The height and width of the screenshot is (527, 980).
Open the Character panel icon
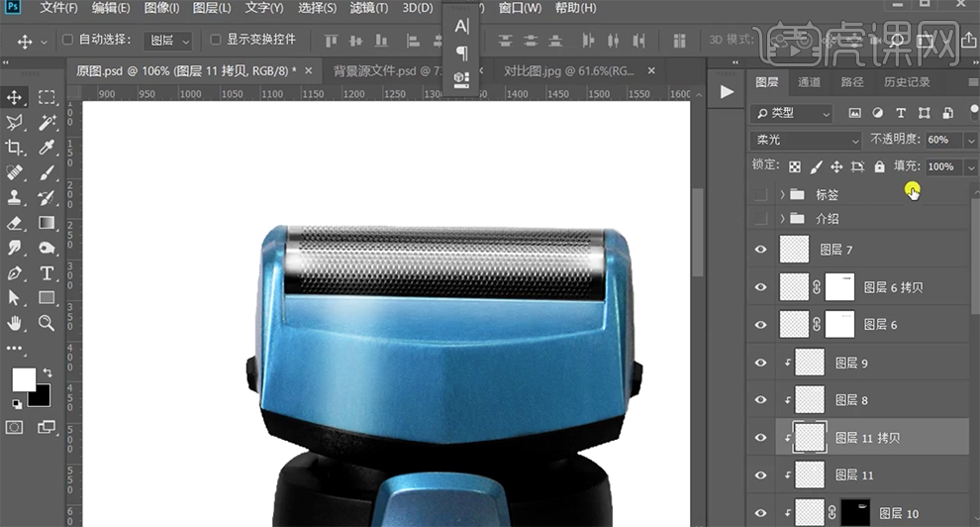[x=461, y=27]
